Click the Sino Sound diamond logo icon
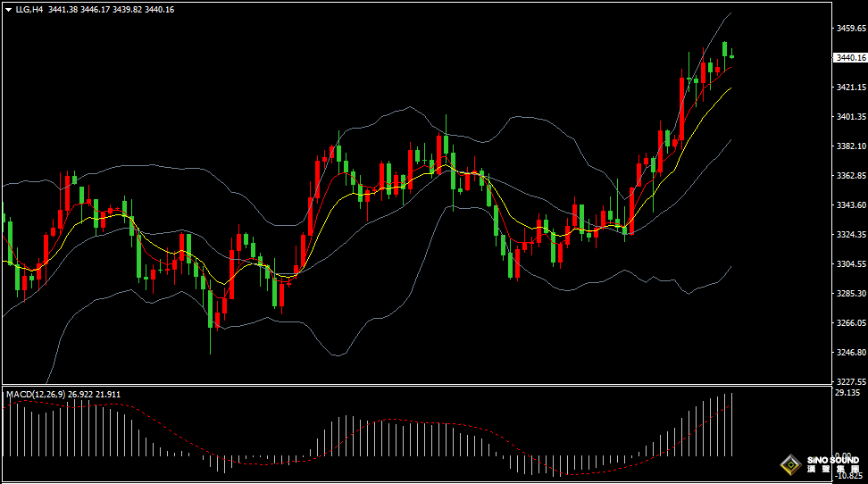This screenshot has width=868, height=484. pos(789,463)
